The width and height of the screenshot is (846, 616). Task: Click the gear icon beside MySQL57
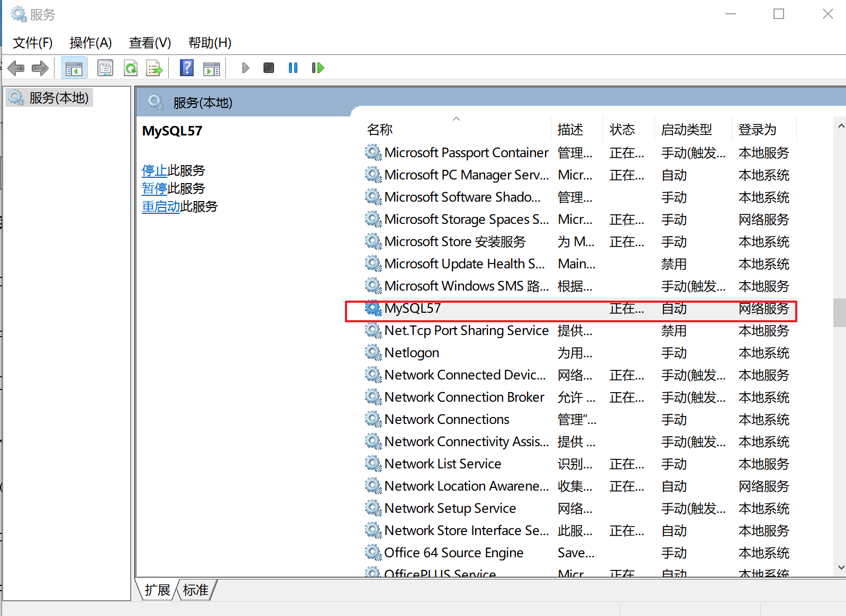[x=373, y=308]
